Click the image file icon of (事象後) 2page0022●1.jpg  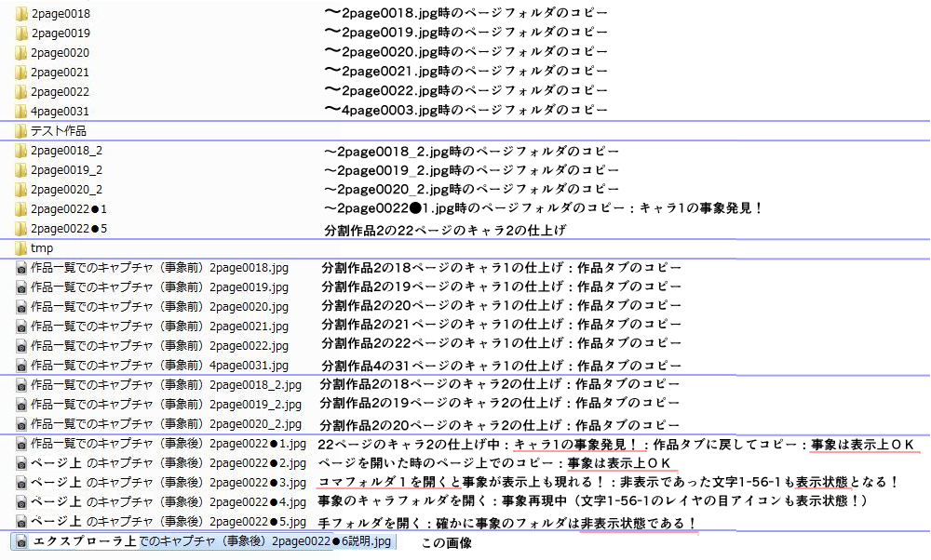[x=21, y=445]
